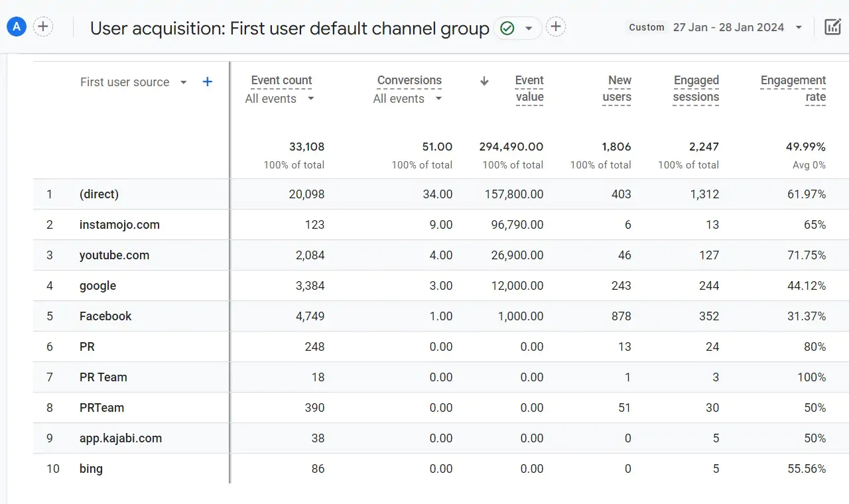Open the report title dropdown arrow

tap(529, 28)
